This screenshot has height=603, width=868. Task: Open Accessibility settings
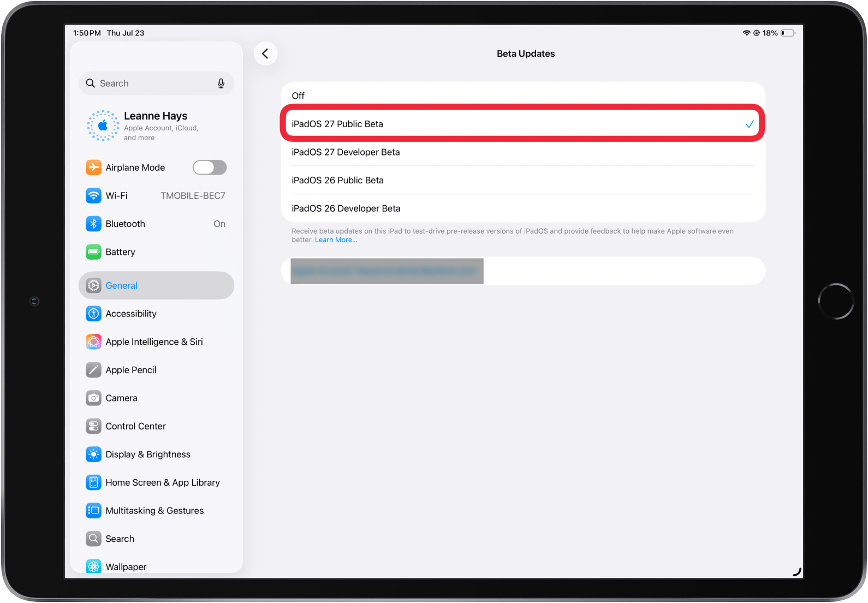tap(156, 314)
